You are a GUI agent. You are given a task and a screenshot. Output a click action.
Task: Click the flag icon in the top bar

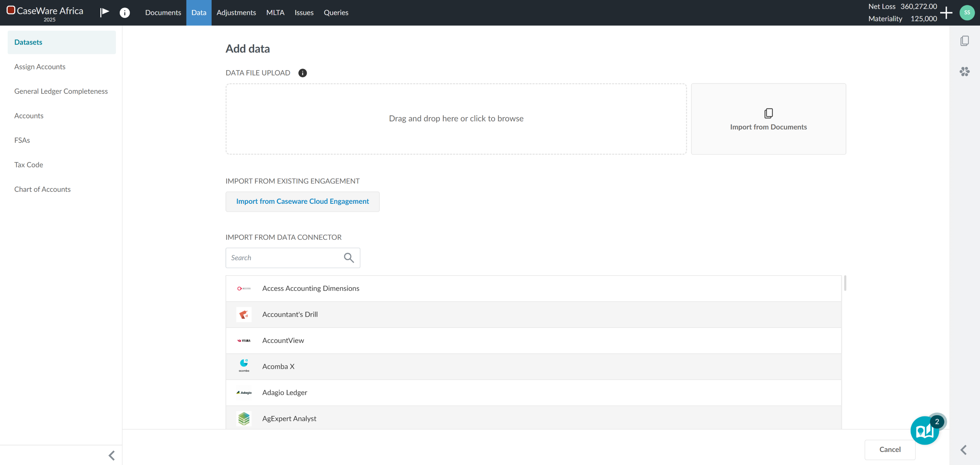[x=104, y=12]
